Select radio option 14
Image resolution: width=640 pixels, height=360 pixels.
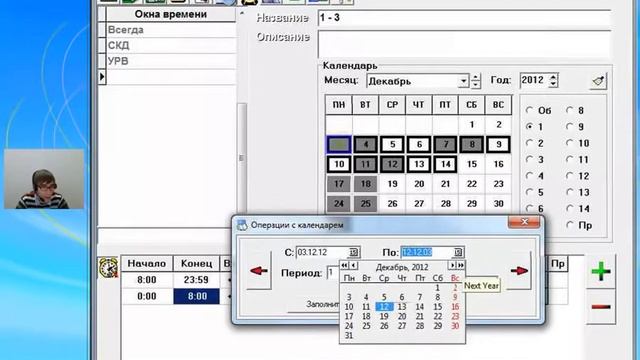click(570, 209)
